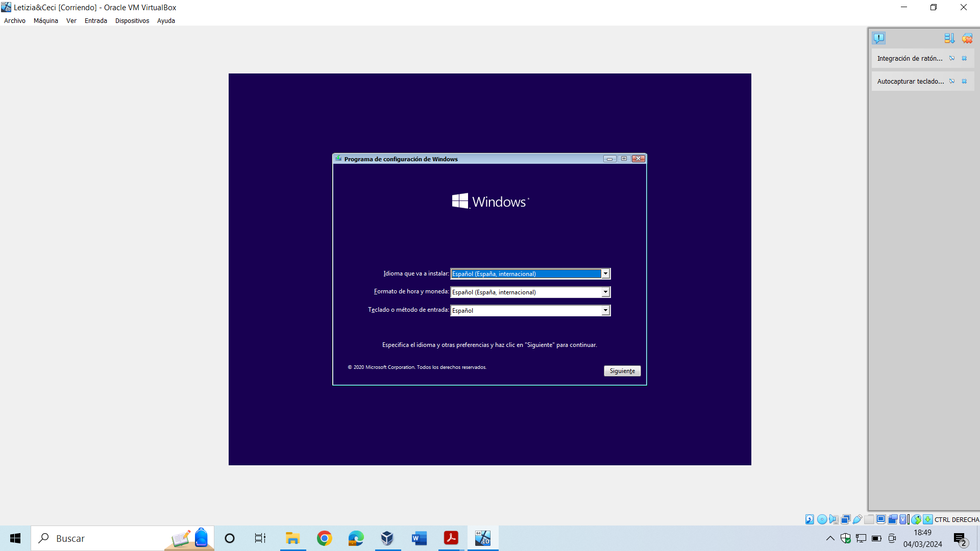Open the Máquina menu
980x551 pixels.
pyautogui.click(x=45, y=21)
